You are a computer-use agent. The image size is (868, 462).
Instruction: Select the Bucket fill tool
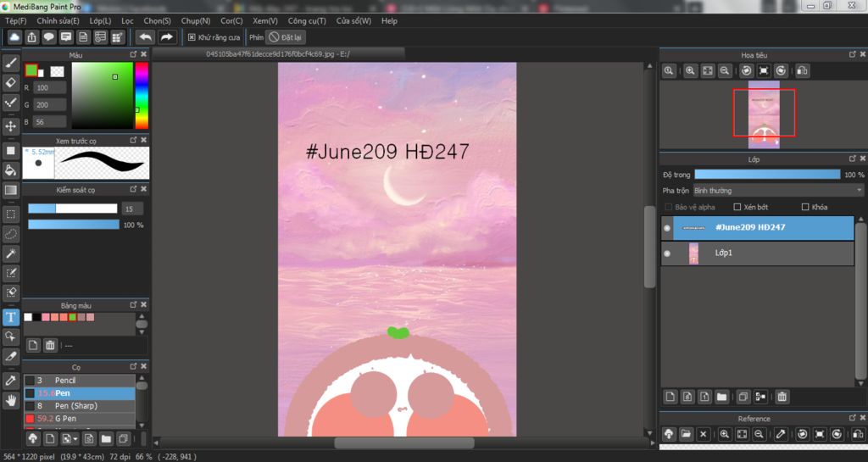10,170
